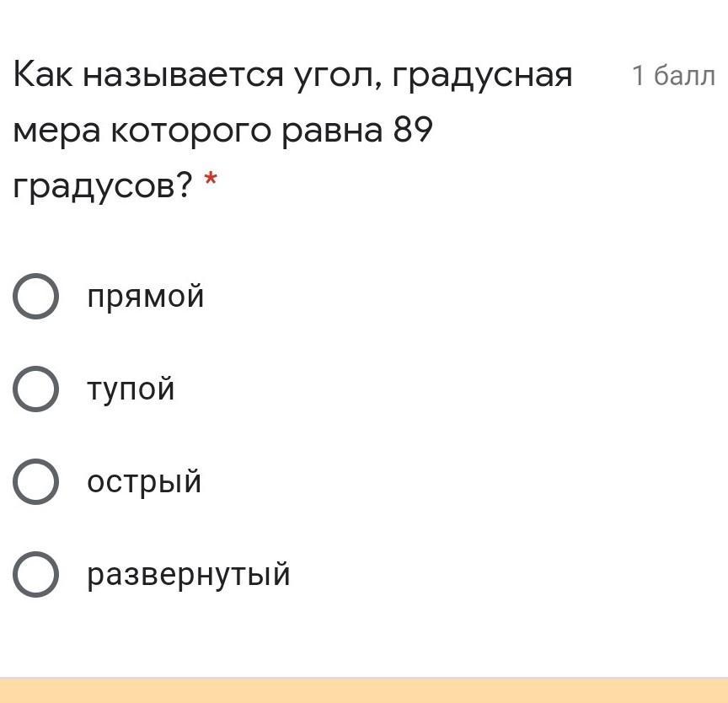Click the answer label text острый

pyautogui.click(x=144, y=482)
